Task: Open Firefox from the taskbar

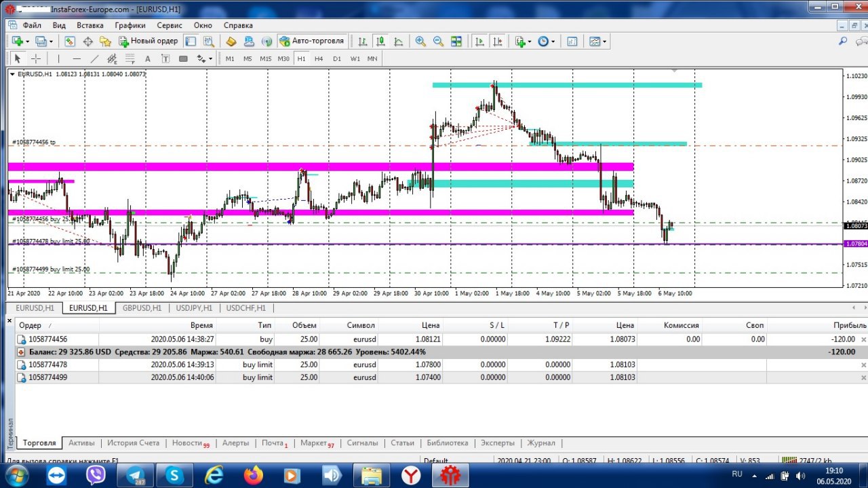Action: pos(254,475)
